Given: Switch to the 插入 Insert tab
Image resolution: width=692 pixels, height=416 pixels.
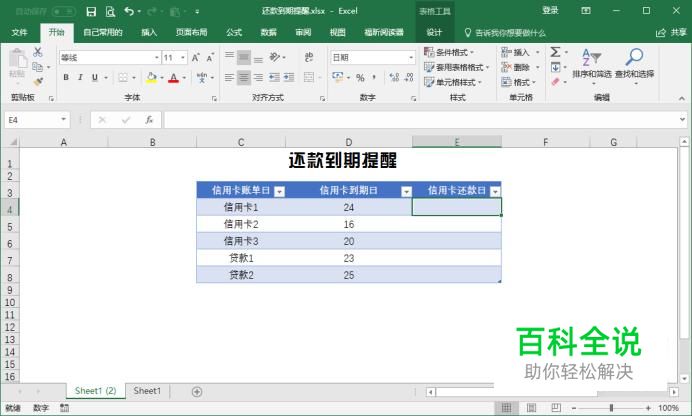Looking at the screenshot, I should (x=149, y=32).
